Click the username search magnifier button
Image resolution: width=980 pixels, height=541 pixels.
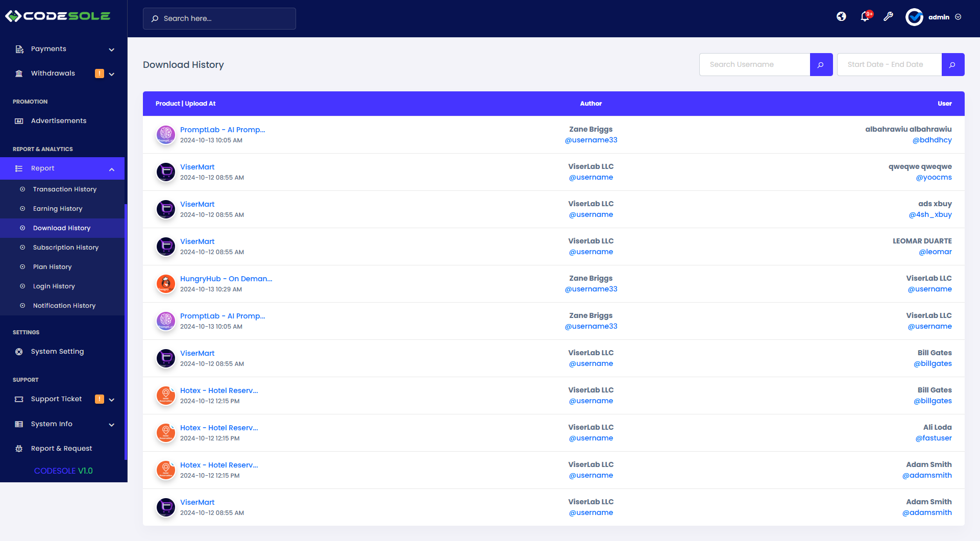821,65
